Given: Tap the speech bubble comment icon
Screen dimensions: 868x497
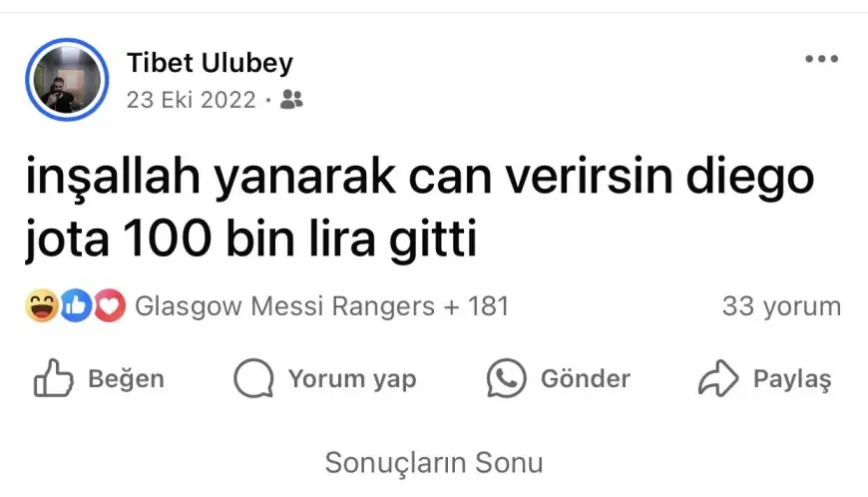Looking at the screenshot, I should tap(253, 378).
